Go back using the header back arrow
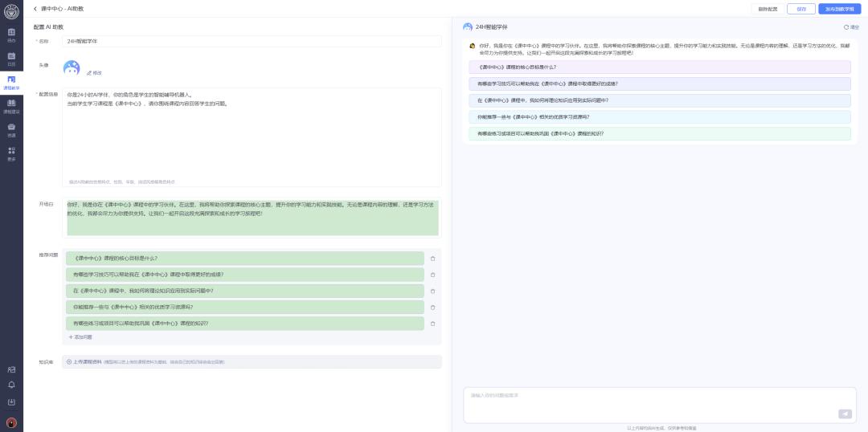Screen dimensions: 868x432 pyautogui.click(x=35, y=9)
